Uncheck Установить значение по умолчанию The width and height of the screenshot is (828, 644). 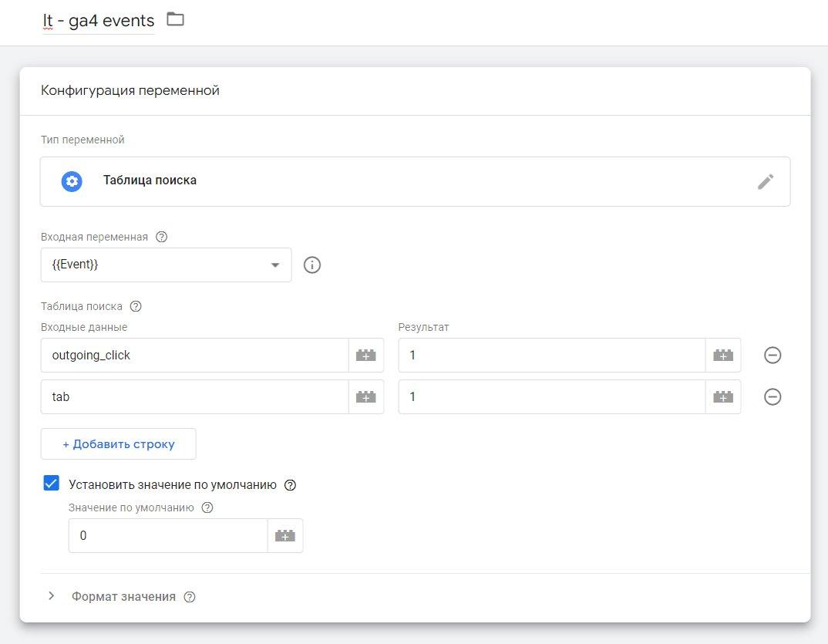click(x=52, y=484)
